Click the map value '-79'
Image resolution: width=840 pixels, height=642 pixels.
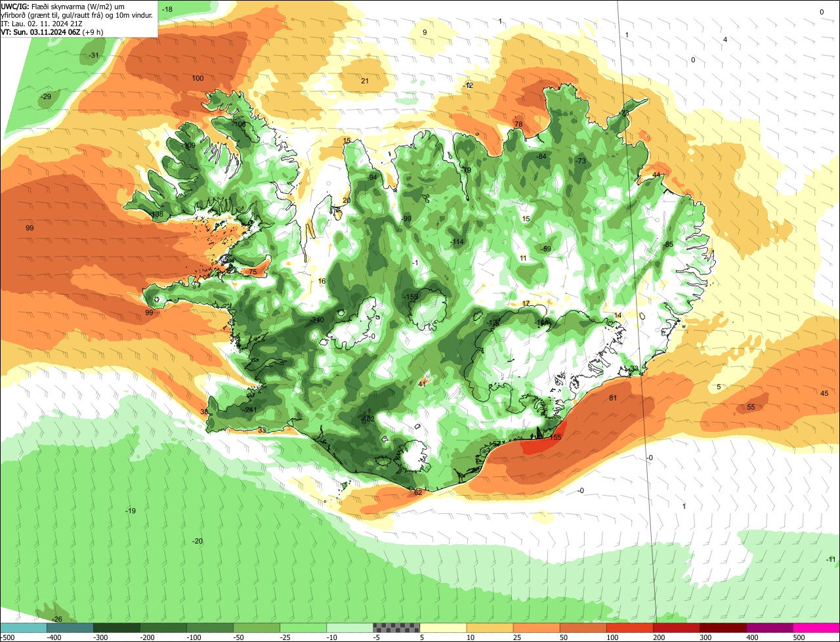[x=466, y=171]
